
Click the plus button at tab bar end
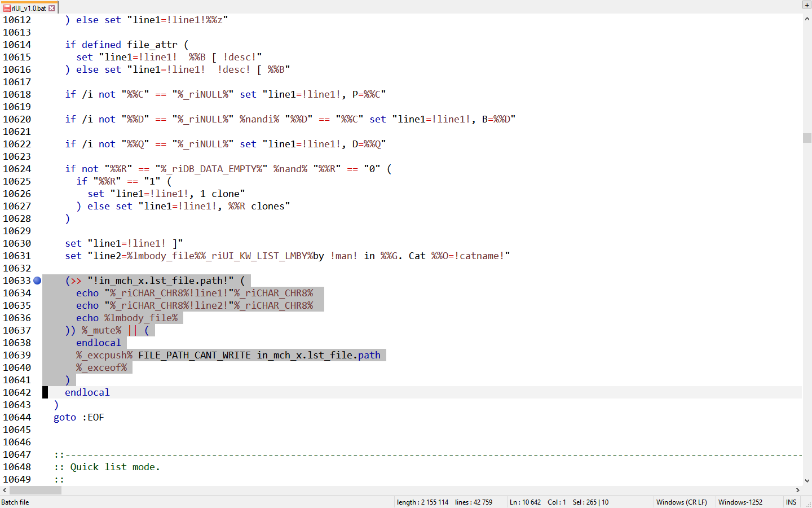tap(806, 5)
